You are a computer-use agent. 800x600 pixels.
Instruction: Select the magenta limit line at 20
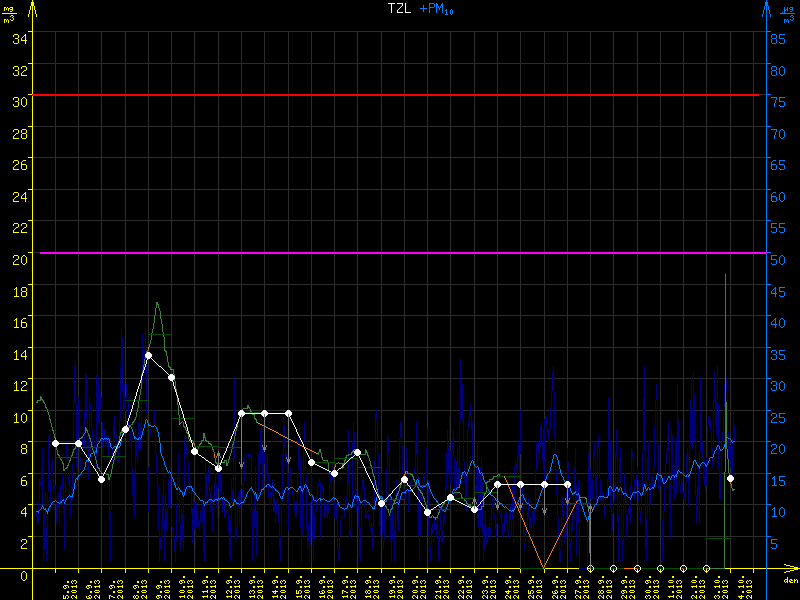pyautogui.click(x=400, y=253)
